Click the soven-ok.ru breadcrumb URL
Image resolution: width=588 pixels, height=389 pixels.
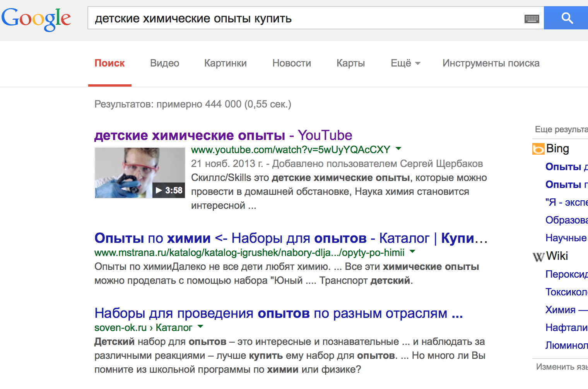(143, 328)
